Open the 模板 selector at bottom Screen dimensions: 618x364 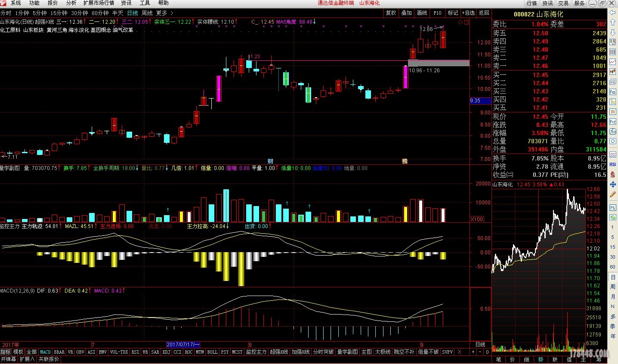click(19, 352)
